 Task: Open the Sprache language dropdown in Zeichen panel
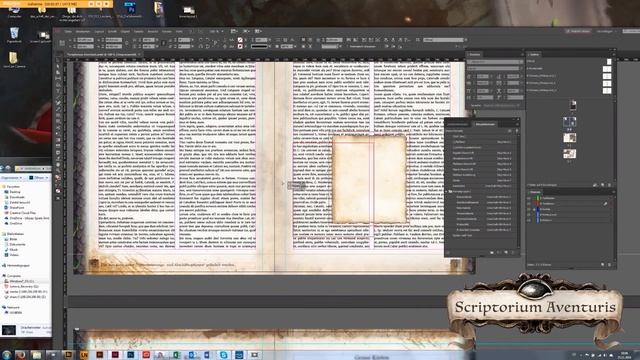[x=501, y=105]
